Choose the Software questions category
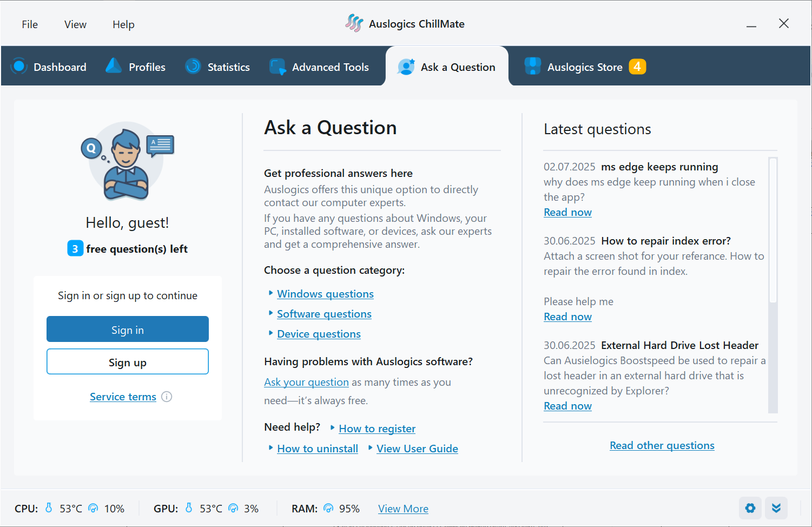Viewport: 812px width, 527px height. coord(324,314)
